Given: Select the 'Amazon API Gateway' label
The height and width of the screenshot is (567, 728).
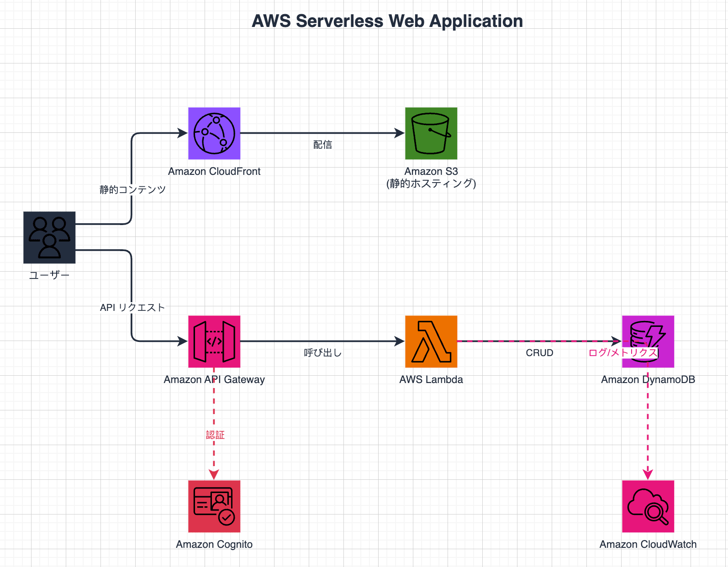Looking at the screenshot, I should (x=214, y=379).
